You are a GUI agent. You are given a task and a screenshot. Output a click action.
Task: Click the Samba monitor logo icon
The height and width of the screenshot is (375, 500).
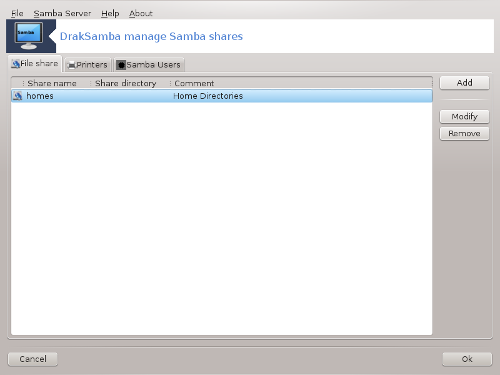click(x=29, y=36)
